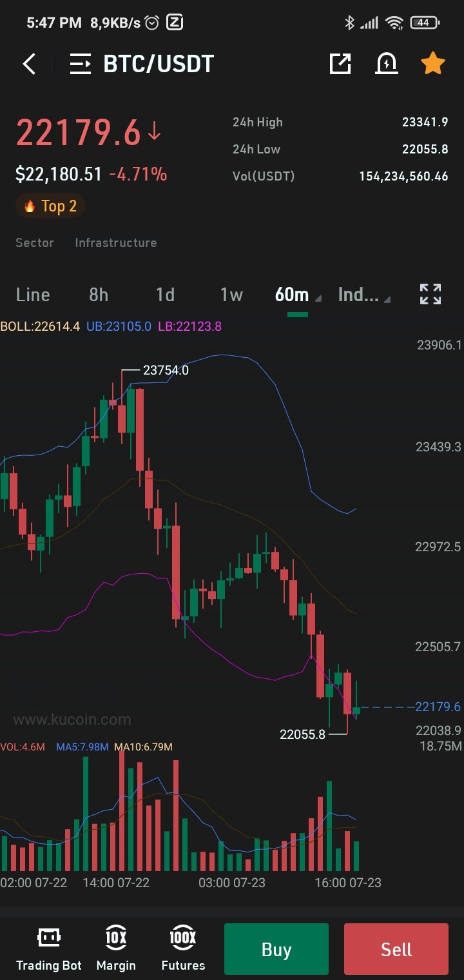Select the 8h timeframe
Viewport: 464px width, 980px height.
point(99,295)
